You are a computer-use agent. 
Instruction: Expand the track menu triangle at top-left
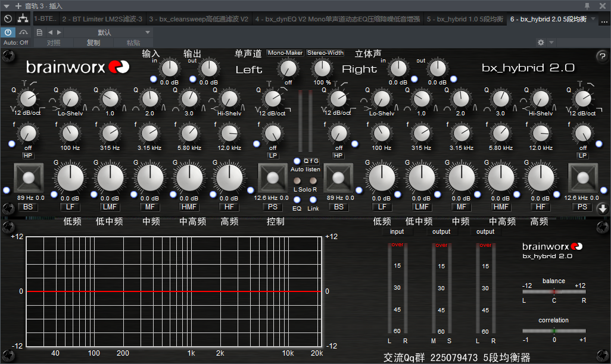coord(6,6)
